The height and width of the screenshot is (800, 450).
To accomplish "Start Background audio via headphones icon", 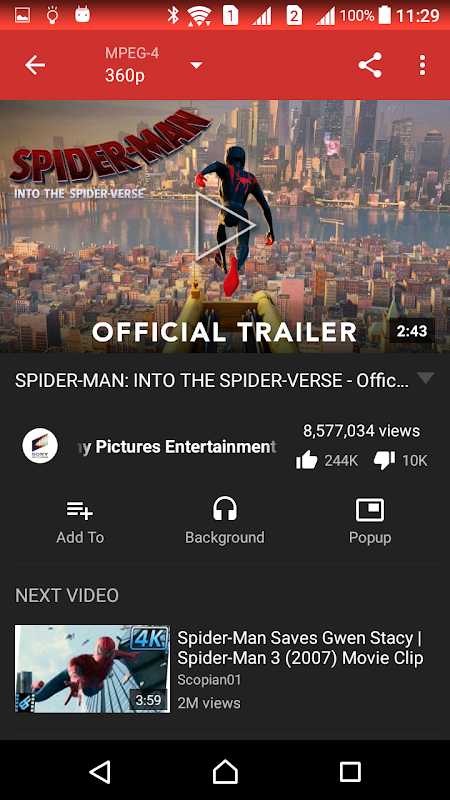I will pos(224,509).
